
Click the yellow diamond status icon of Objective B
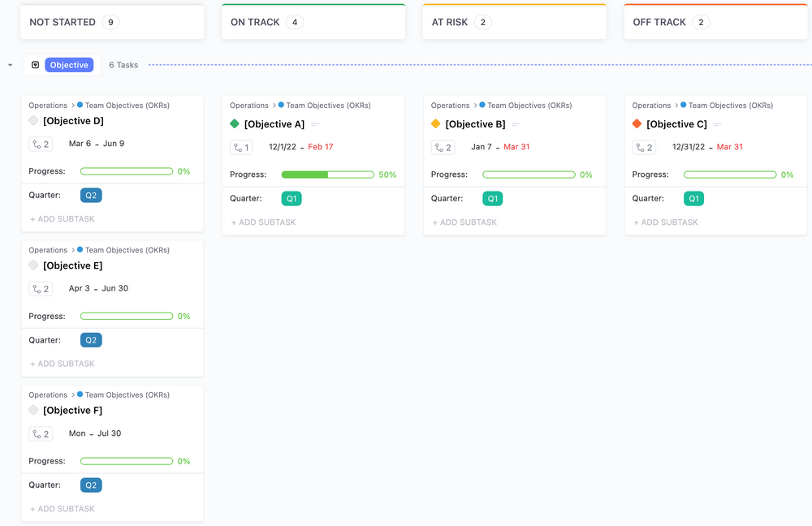[435, 124]
